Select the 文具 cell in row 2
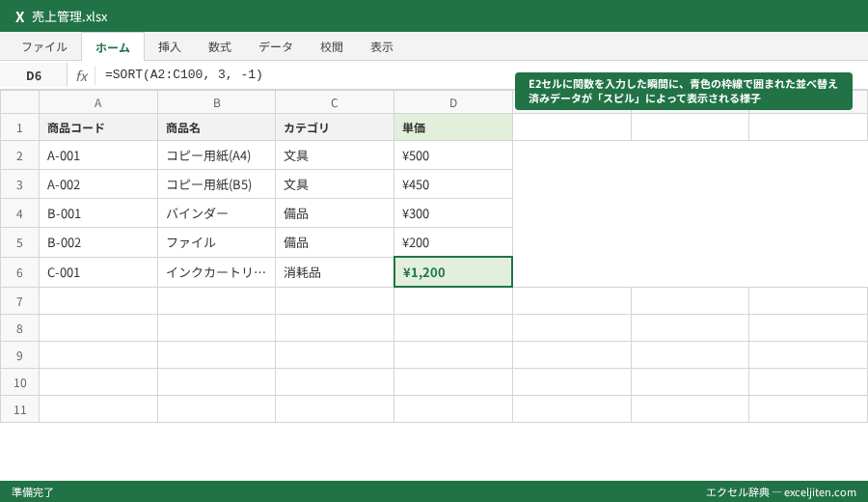 [x=335, y=155]
